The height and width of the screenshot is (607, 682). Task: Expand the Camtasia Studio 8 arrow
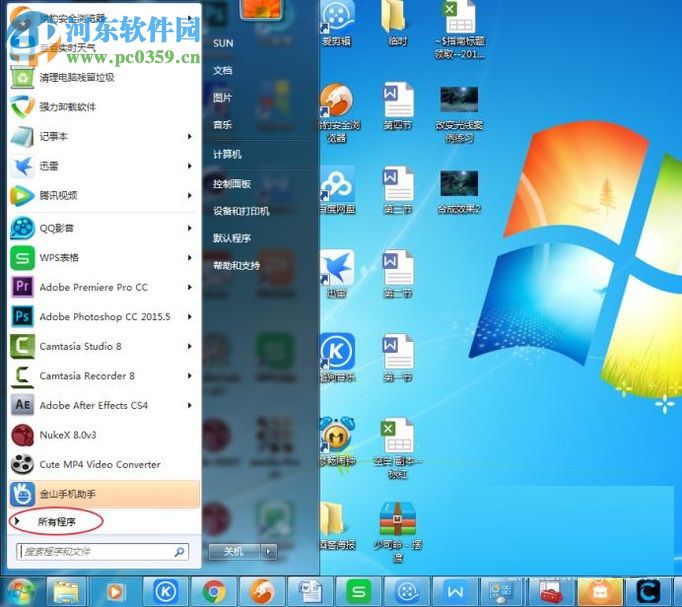click(x=190, y=346)
